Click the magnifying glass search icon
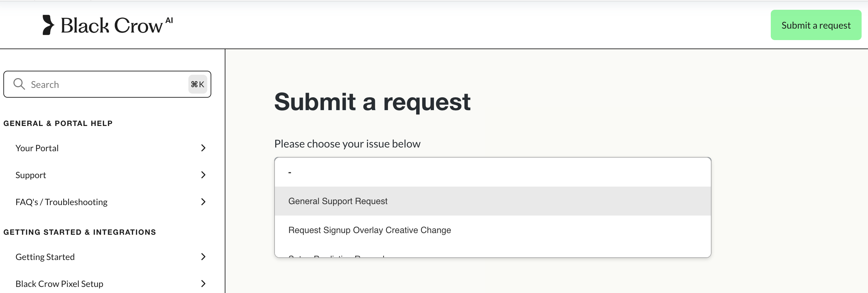 (x=19, y=84)
